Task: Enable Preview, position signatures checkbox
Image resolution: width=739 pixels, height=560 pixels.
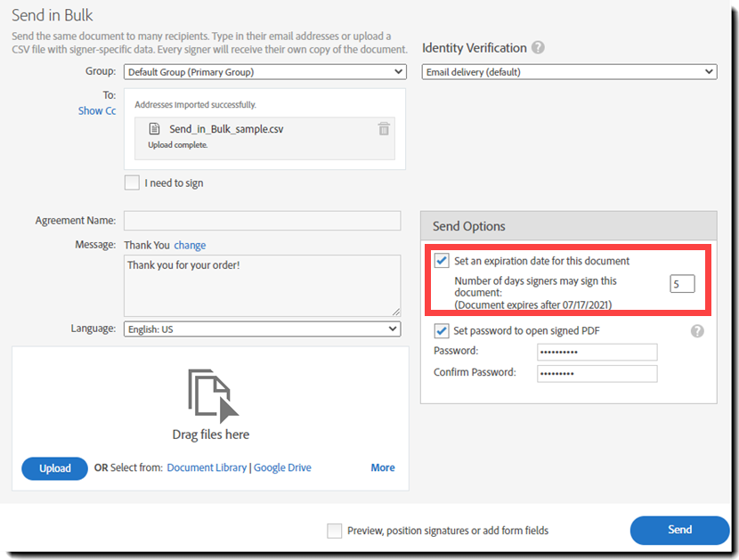Action: point(334,531)
